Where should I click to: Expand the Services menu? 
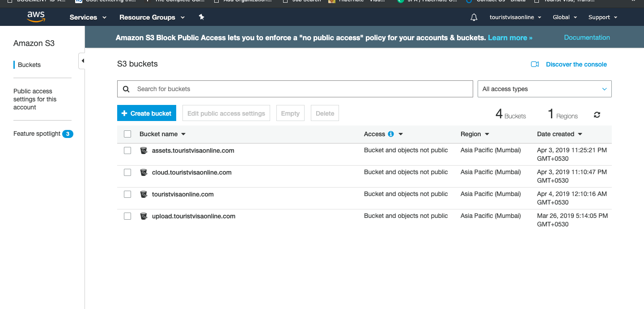88,17
